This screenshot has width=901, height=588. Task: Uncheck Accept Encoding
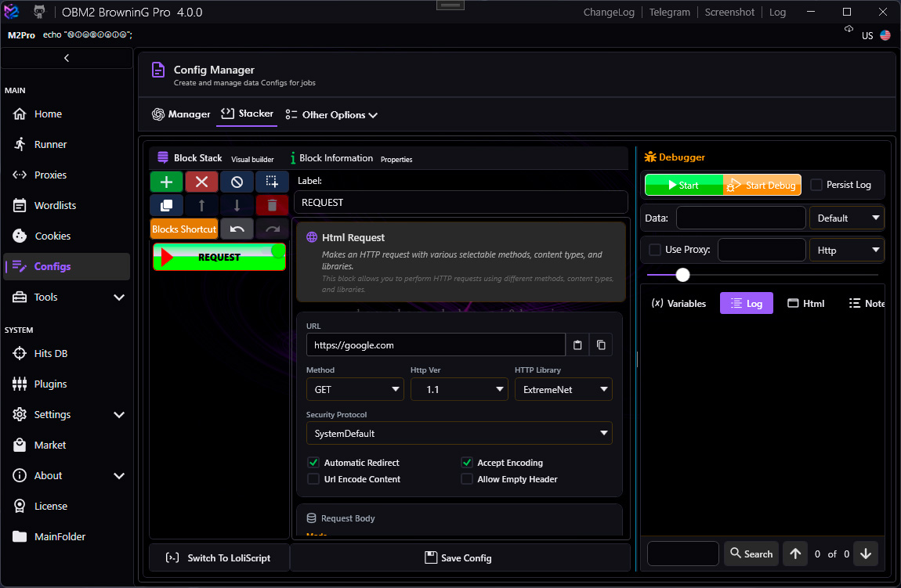coord(467,462)
